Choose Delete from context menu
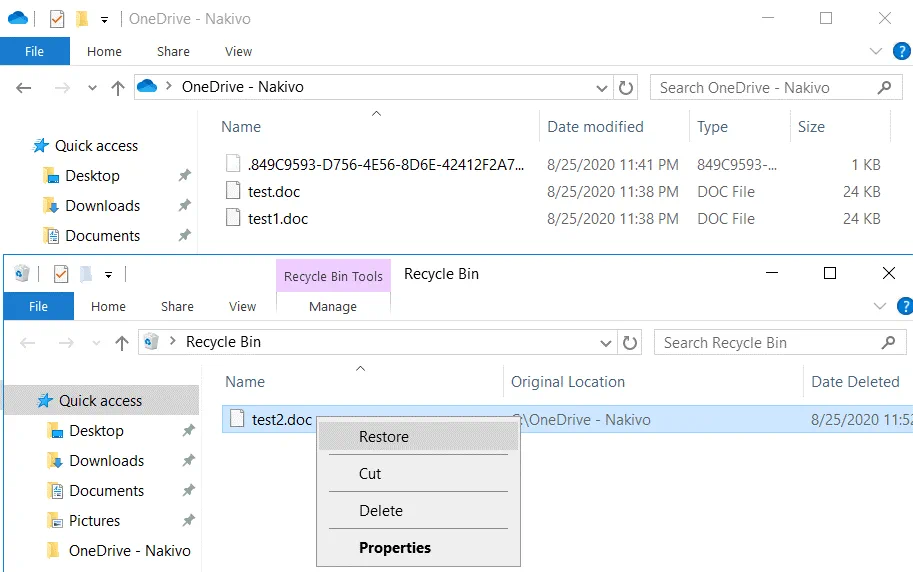Viewport: 913px width, 572px height. (x=417, y=511)
